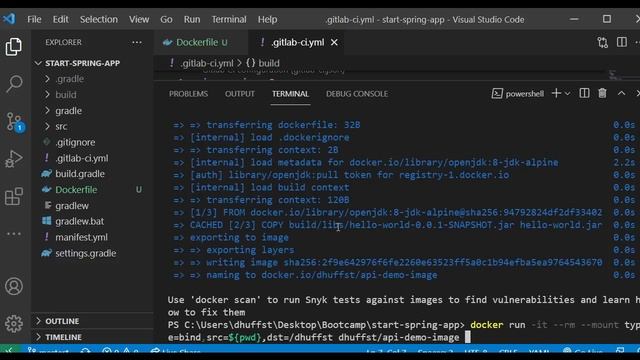This screenshot has height=360, width=640.
Task: Switch to the Problems panel tab
Action: tap(188, 94)
